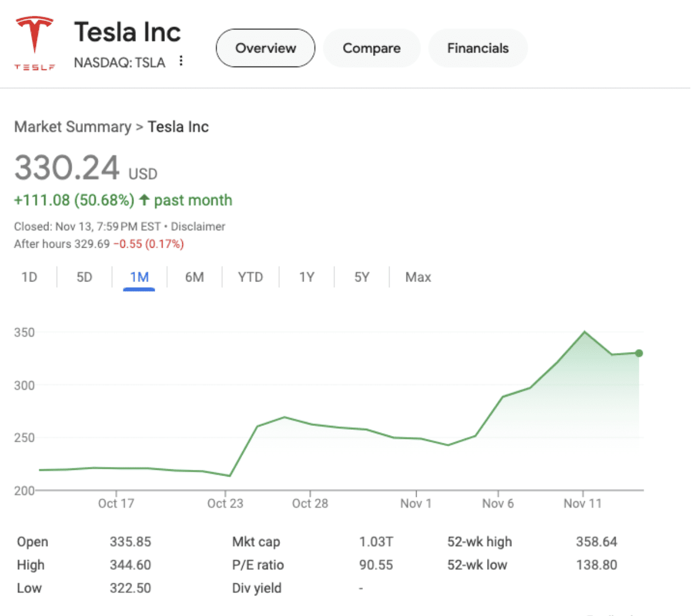Switch chart to 6M range

194,278
